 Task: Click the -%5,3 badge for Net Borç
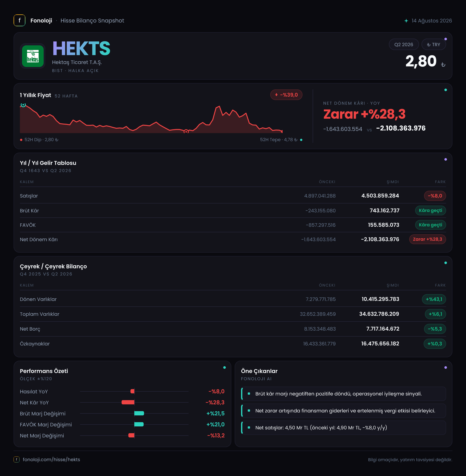pos(435,329)
